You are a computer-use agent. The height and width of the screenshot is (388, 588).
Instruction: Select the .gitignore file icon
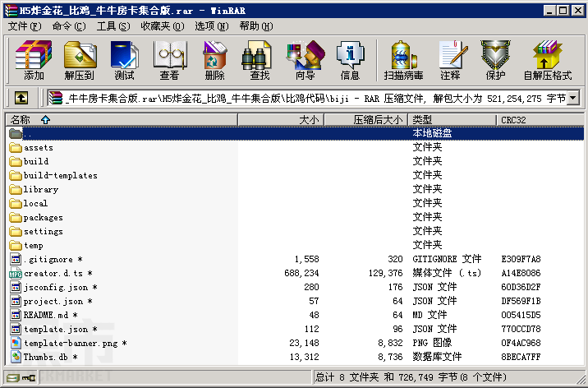pyautogui.click(x=16, y=259)
